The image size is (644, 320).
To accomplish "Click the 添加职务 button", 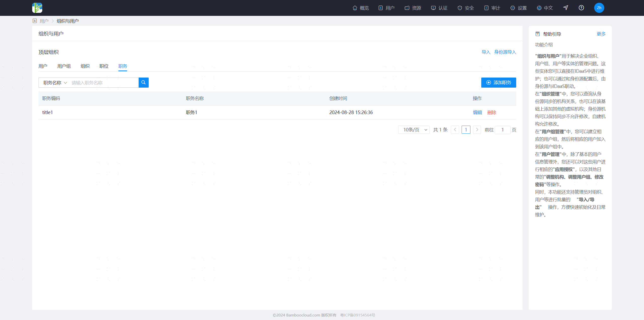I will pos(499,83).
